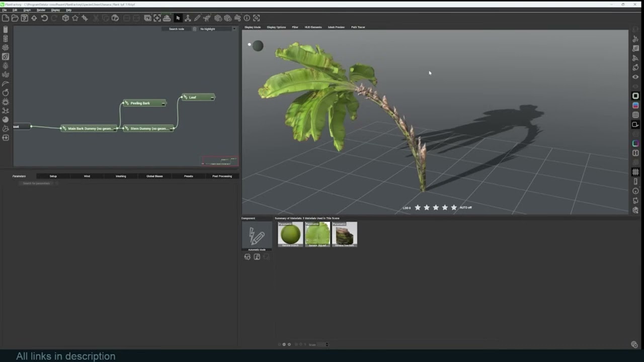Screen dimensions: 644x362
Task: Toggle the grid icon in right sidebar
Action: pos(635,172)
